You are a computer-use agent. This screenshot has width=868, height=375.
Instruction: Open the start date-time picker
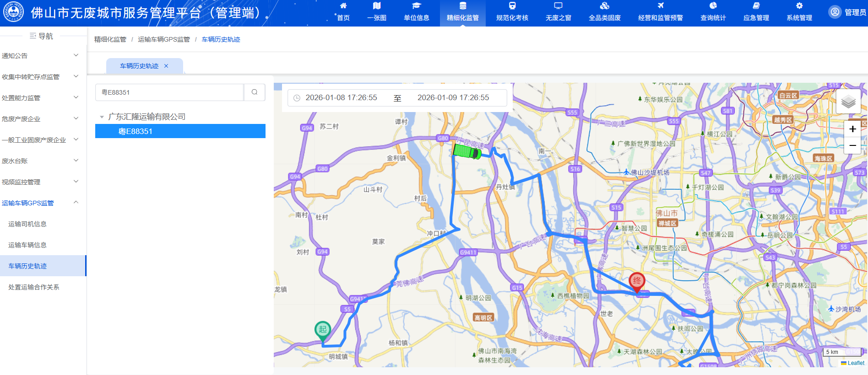(x=341, y=98)
